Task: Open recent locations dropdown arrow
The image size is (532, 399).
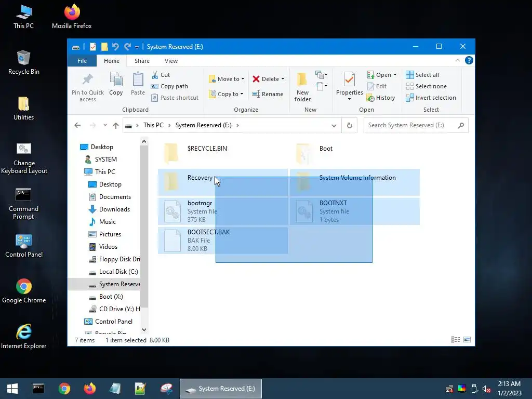Action: [105, 125]
